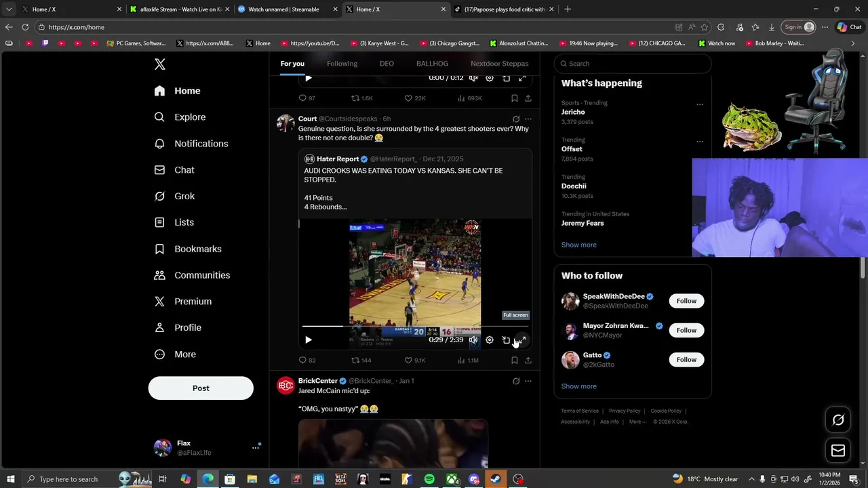
Task: Switch to the DEO tab
Action: pyautogui.click(x=387, y=64)
